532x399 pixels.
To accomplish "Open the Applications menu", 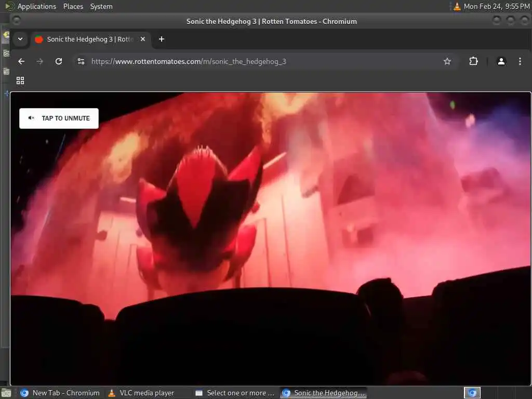I will coord(37,6).
